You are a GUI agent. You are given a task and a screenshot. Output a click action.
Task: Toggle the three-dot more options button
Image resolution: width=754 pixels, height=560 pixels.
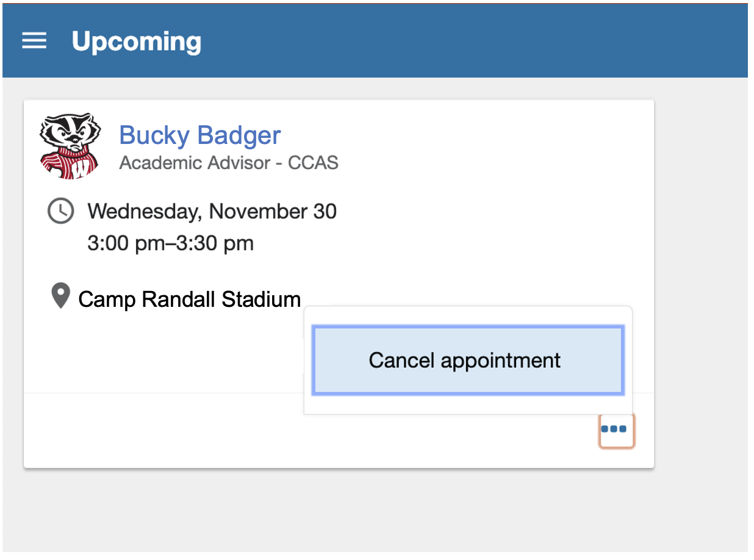[x=616, y=430]
